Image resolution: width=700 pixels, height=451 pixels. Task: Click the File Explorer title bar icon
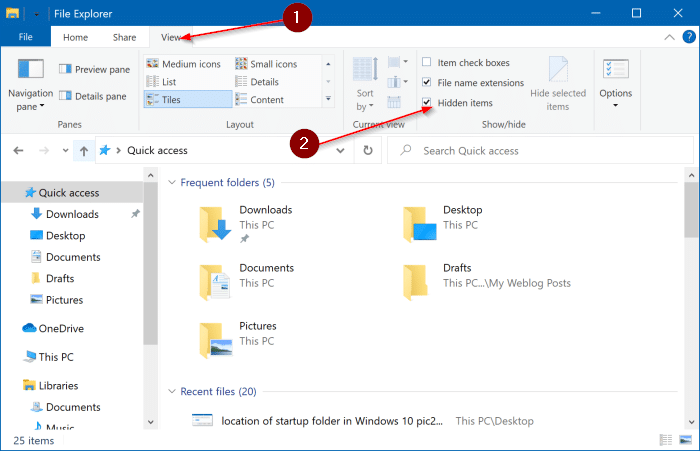[12, 13]
